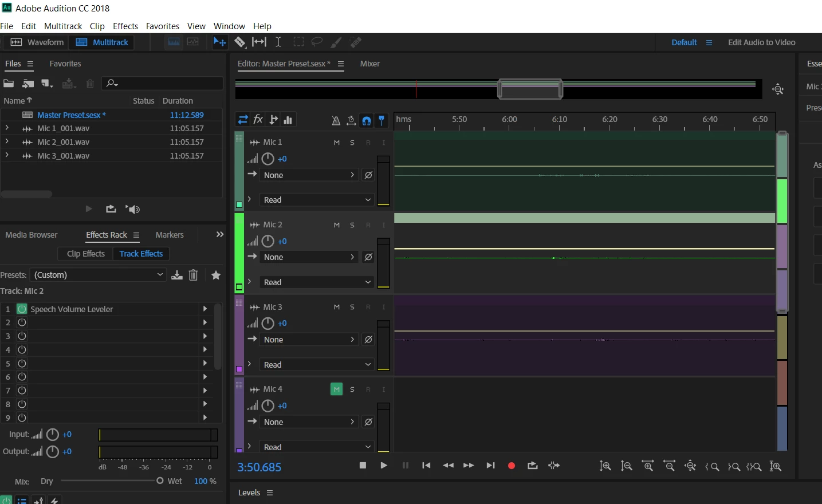
Task: Toggle Loop Playback button in transport
Action: coord(533,466)
